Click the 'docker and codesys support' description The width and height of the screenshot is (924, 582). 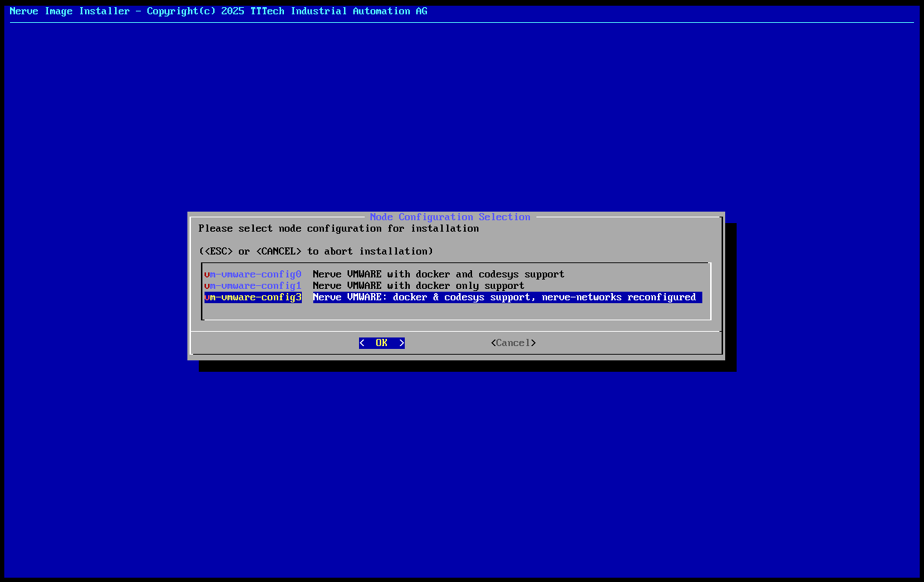[x=439, y=274]
